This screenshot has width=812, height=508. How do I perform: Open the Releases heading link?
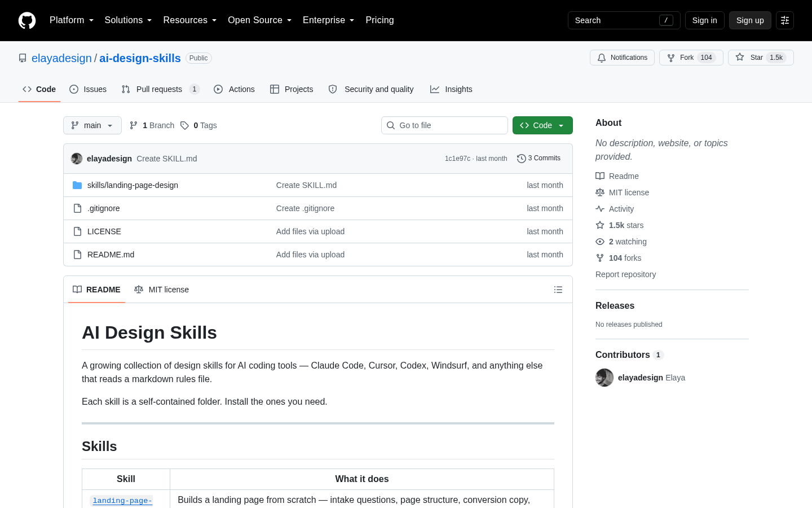pyautogui.click(x=615, y=305)
